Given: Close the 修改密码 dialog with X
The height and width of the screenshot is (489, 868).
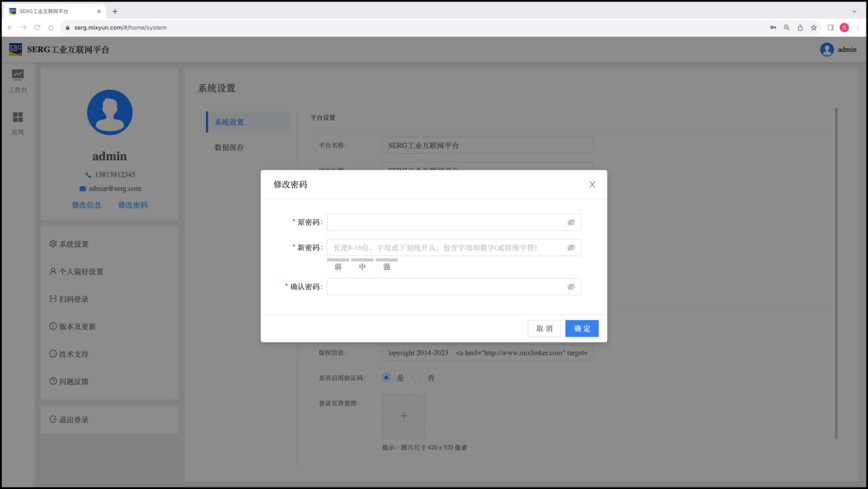Looking at the screenshot, I should click(592, 184).
